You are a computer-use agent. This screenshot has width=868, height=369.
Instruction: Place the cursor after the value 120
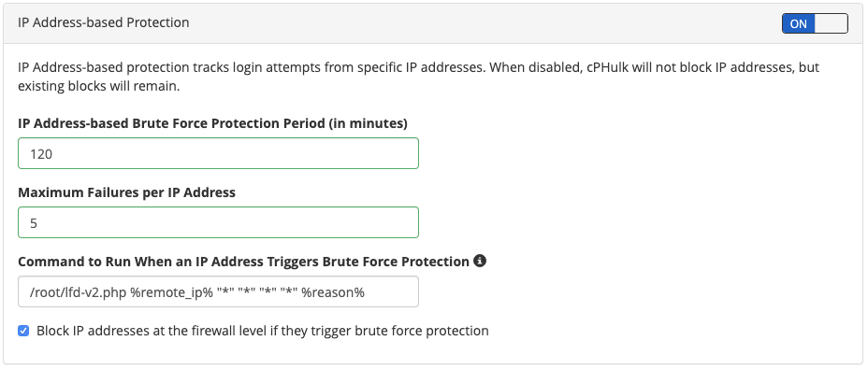pyautogui.click(x=54, y=154)
